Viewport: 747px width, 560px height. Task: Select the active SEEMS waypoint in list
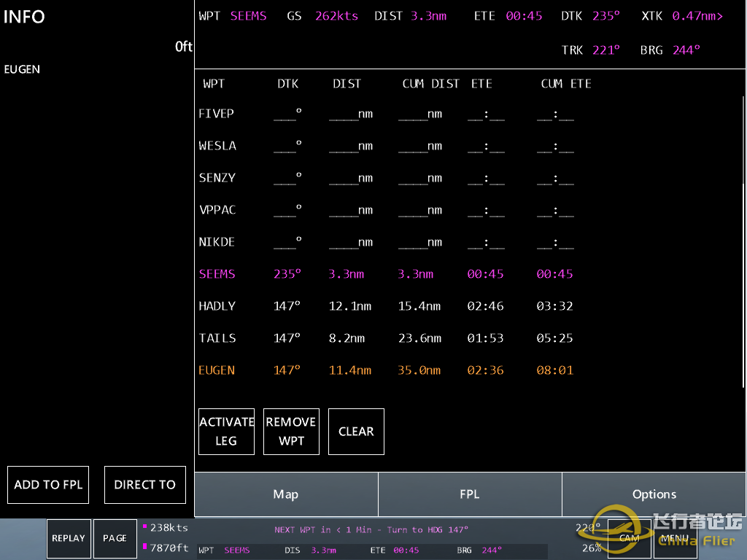(x=387, y=274)
